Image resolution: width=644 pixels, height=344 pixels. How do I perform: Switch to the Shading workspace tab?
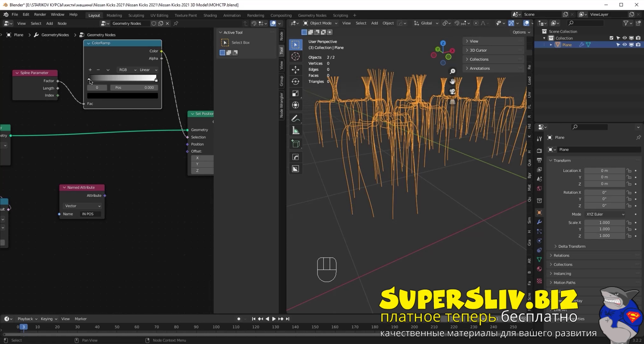pyautogui.click(x=210, y=15)
